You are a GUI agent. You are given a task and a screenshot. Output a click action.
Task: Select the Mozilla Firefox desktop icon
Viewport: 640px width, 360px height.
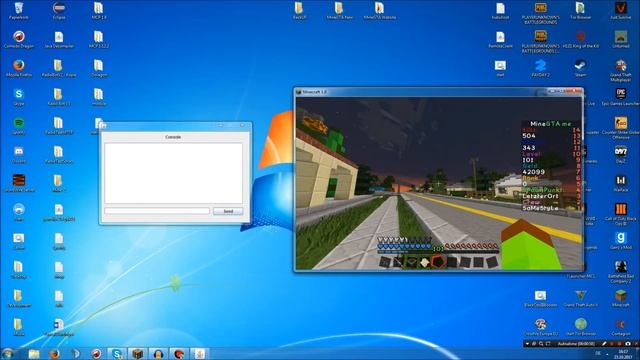[x=19, y=69]
